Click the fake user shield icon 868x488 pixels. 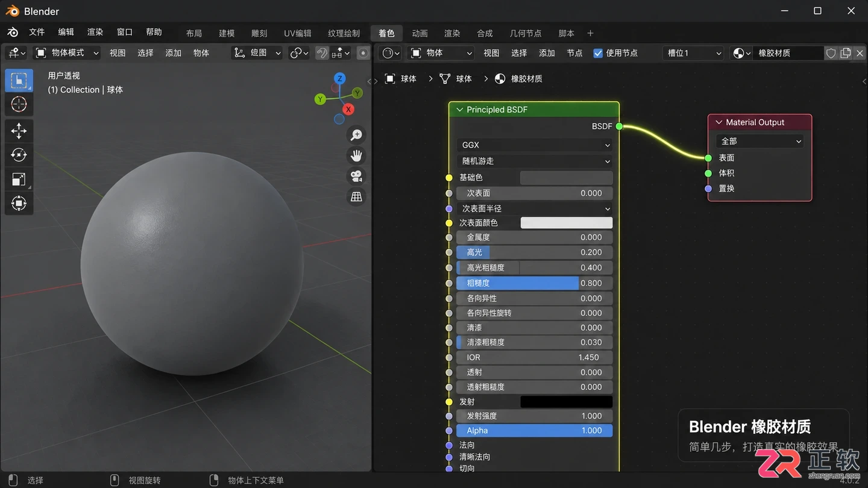coord(831,53)
